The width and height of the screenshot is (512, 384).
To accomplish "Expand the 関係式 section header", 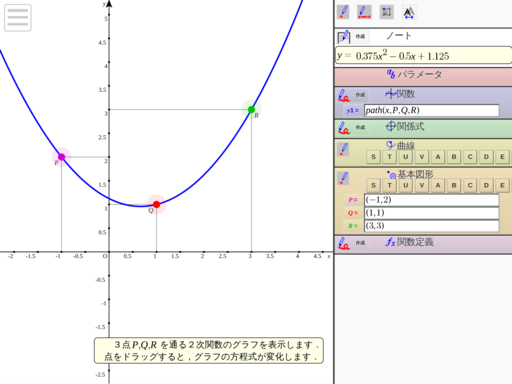I will 405,127.
